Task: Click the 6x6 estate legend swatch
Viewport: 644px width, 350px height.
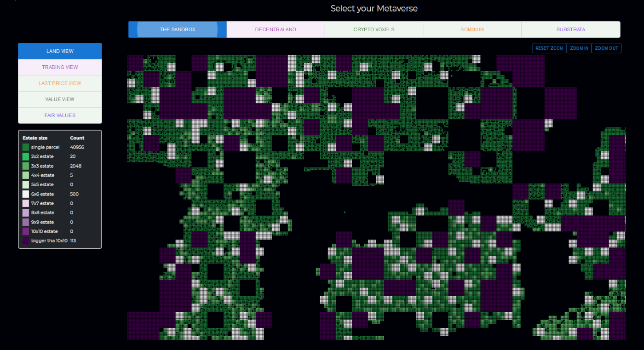Action: pos(25,194)
